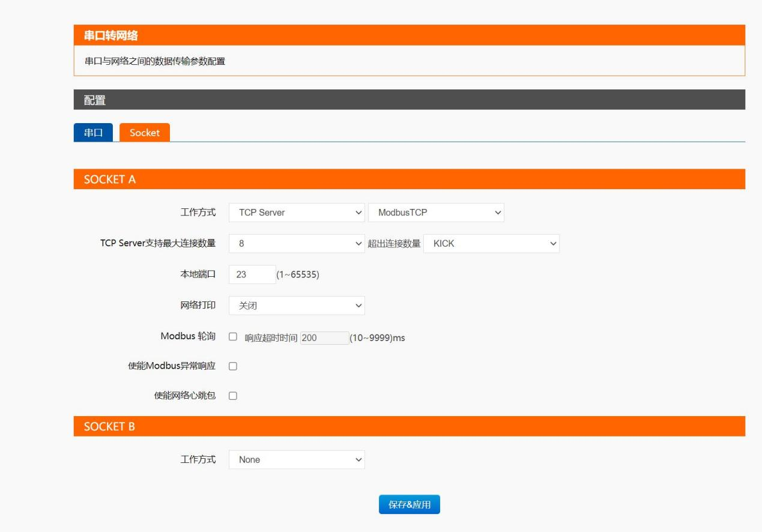This screenshot has height=532, width=762.
Task: Tick the 使能Modbus异常响应 checkbox
Action: pyautogui.click(x=233, y=366)
